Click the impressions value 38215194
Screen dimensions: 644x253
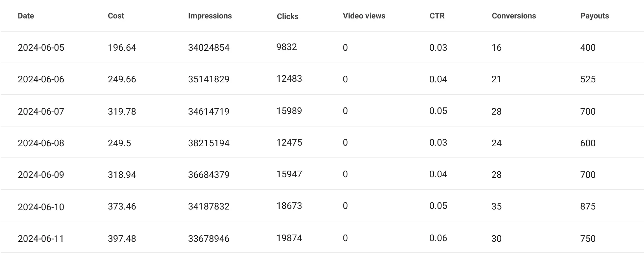[x=209, y=143]
